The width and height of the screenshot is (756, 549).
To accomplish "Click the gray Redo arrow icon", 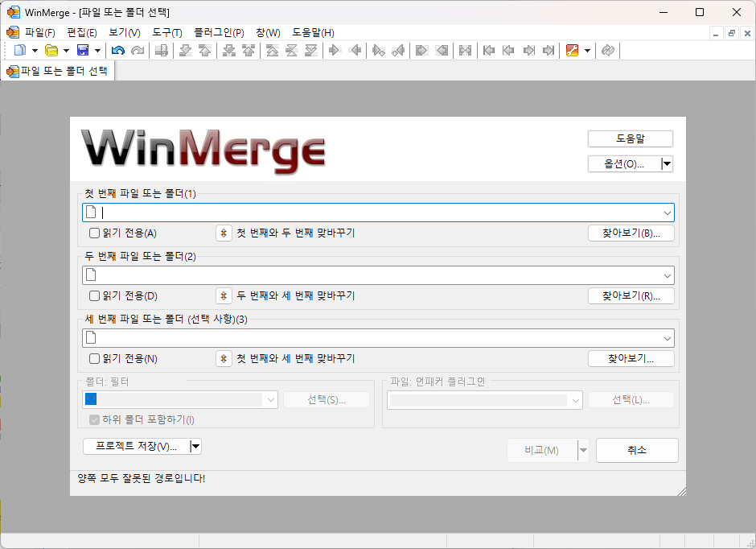I will tap(138, 50).
